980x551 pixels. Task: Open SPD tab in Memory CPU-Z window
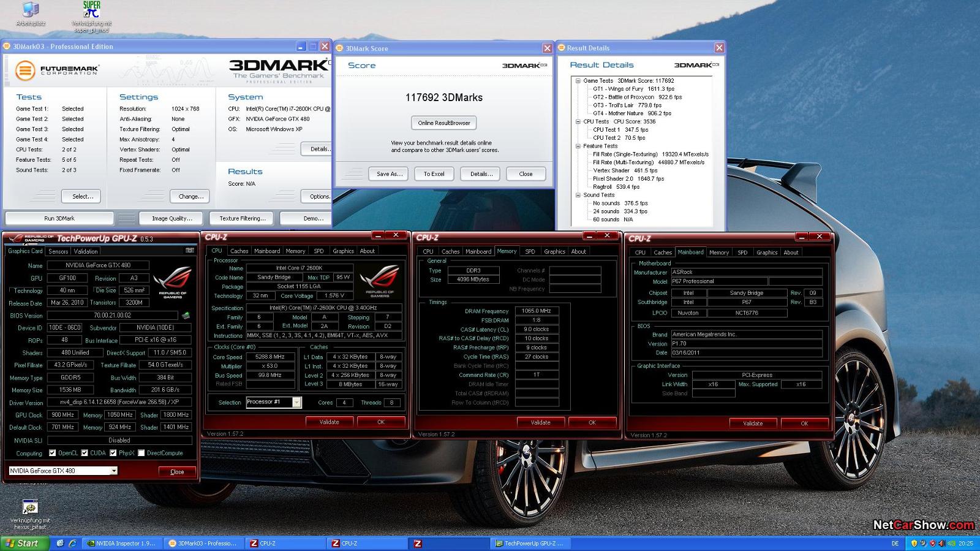[530, 251]
